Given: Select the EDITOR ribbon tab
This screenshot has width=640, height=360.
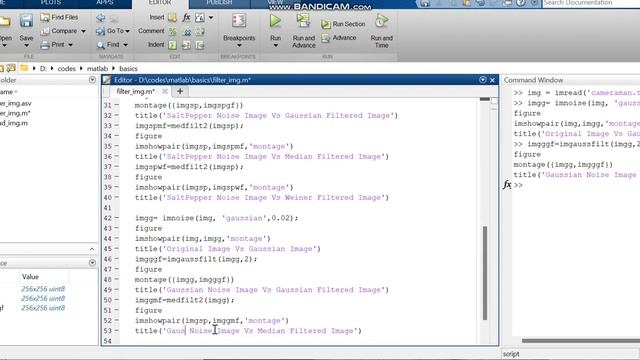Looking at the screenshot, I should [160, 3].
